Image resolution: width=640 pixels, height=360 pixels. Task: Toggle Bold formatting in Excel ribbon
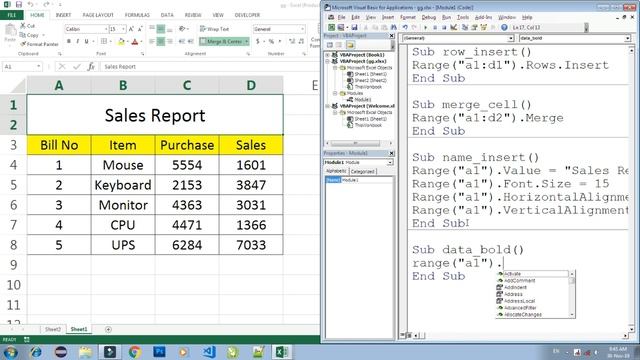click(69, 41)
